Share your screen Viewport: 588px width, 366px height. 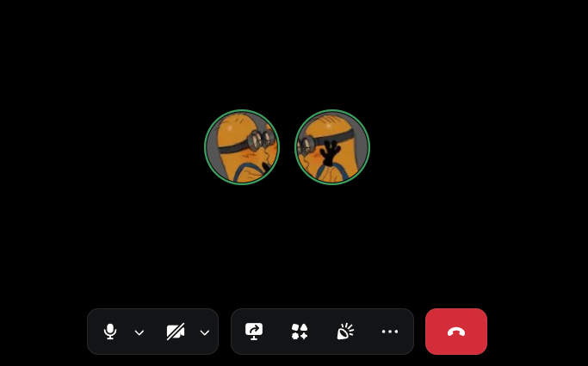(254, 332)
